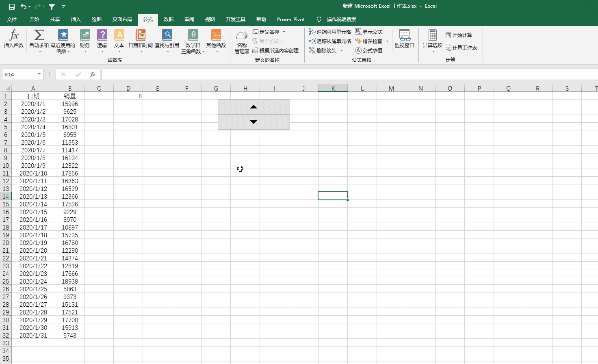This screenshot has width=598, height=364.
Task: Click Evaluate Formula (公式求值)
Action: pos(368,50)
